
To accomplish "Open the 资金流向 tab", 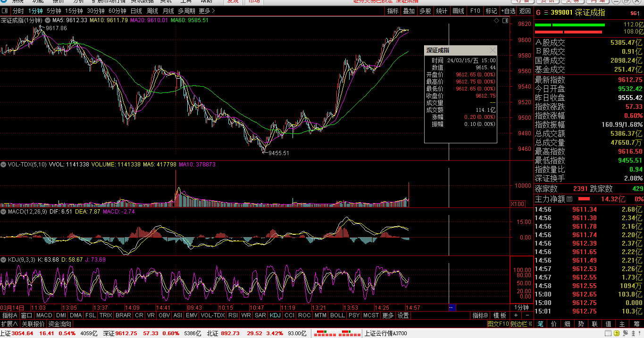I will pos(60,324).
